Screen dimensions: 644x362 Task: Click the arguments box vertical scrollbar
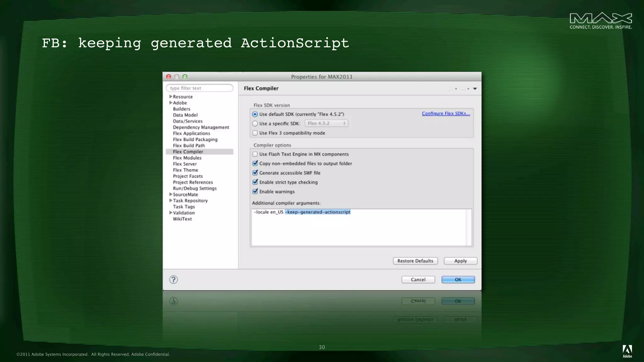[x=469, y=228]
